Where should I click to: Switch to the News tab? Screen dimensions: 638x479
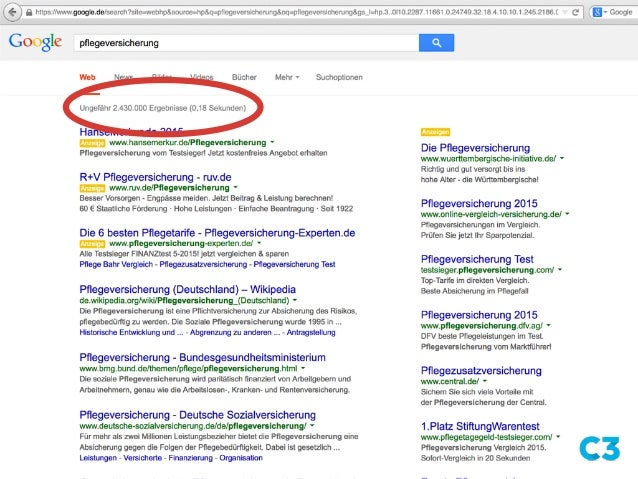coord(123,77)
